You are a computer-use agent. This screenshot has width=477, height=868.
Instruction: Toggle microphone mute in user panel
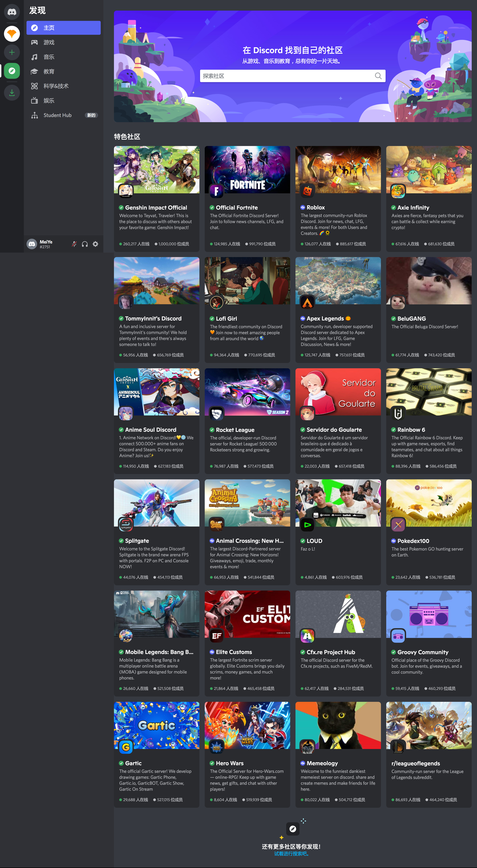[74, 244]
